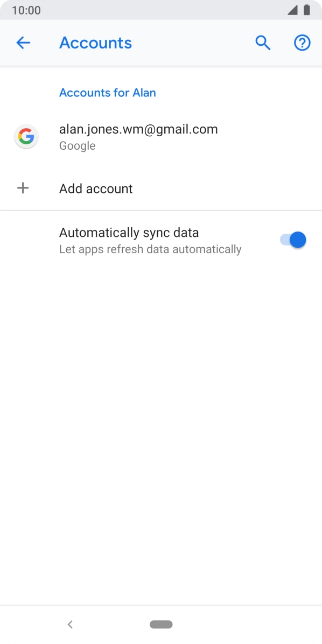Tap the battery icon in status bar
322x644 pixels.
click(x=307, y=10)
